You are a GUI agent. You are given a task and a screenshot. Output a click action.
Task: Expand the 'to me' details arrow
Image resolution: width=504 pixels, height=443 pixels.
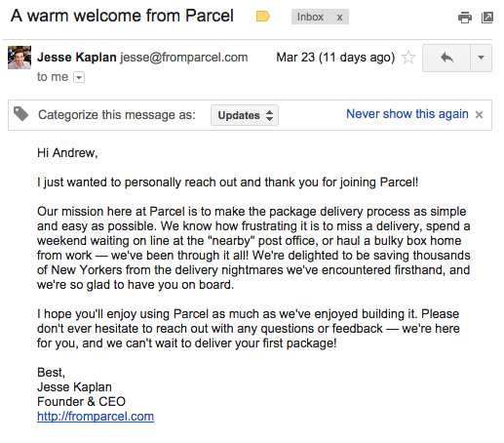(79, 77)
